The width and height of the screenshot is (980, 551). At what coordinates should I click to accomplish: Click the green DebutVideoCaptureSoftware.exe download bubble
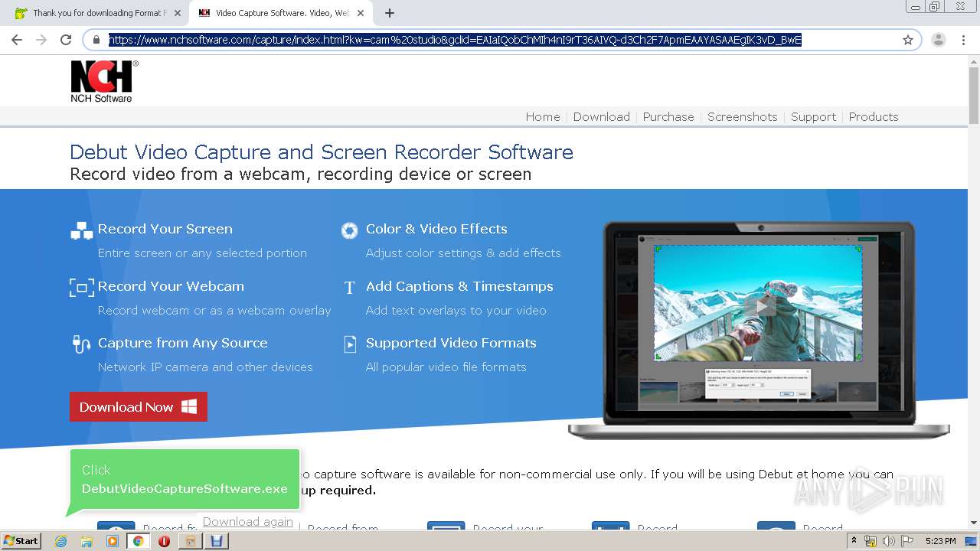[x=185, y=480]
